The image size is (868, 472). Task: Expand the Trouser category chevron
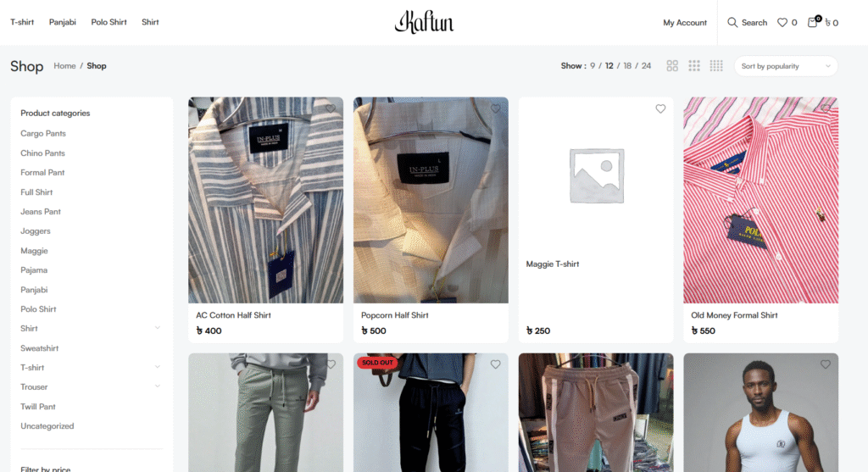(x=158, y=386)
